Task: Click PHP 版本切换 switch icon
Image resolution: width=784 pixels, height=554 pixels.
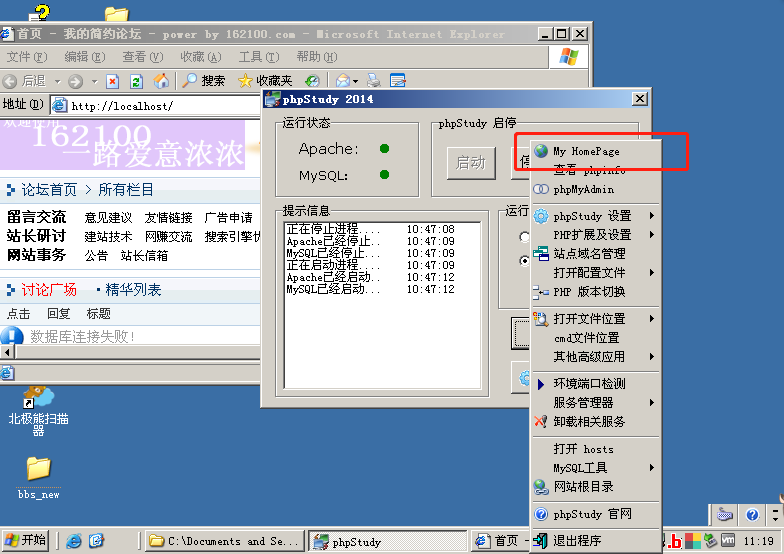Action: [x=540, y=292]
